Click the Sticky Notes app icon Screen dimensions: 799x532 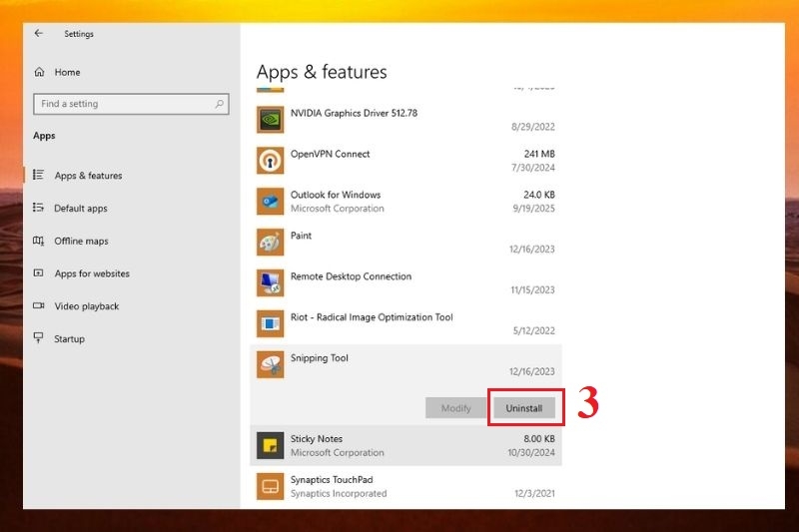click(x=270, y=445)
